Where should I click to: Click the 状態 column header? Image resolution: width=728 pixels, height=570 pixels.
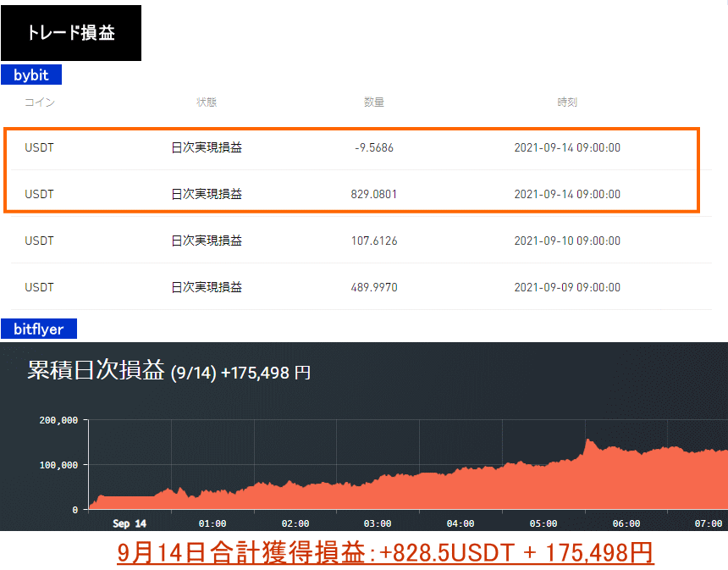(x=207, y=102)
